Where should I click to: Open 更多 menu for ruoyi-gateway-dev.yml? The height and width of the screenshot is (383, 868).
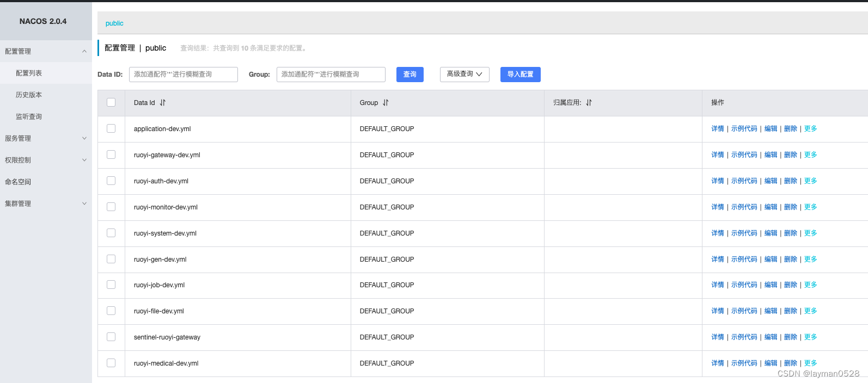811,155
